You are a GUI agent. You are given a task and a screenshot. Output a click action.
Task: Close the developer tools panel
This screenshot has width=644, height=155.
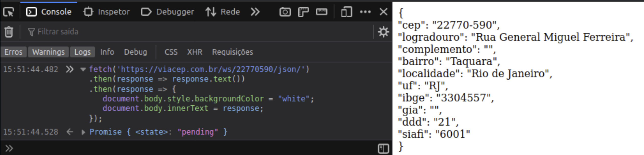pos(383,12)
